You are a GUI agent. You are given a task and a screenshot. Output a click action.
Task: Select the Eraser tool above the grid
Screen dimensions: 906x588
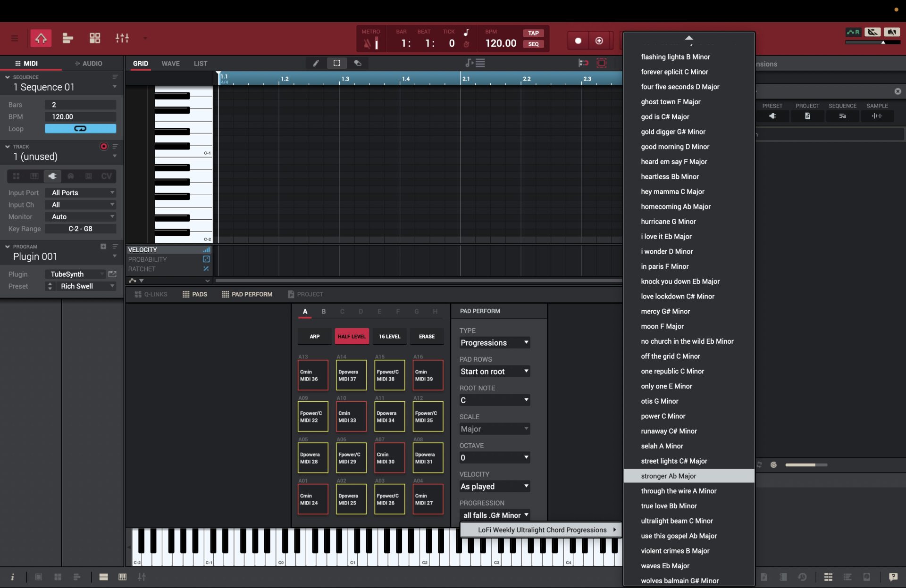tap(357, 63)
